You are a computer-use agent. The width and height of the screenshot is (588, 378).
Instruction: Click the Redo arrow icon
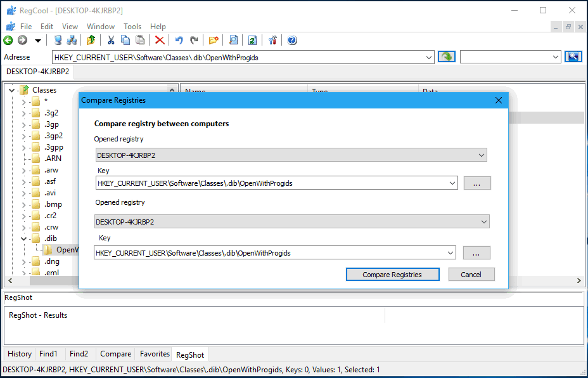pos(194,40)
